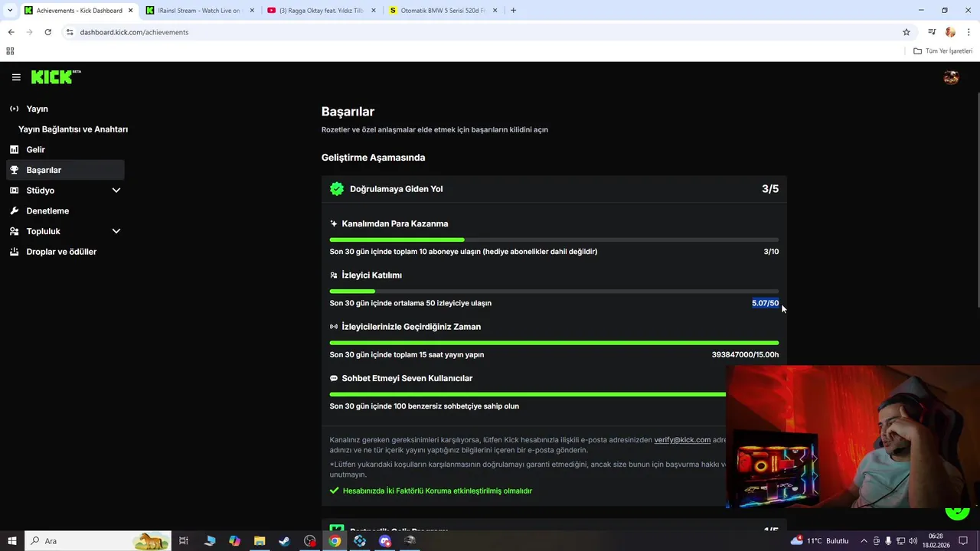The image size is (980, 551).
Task: Click the KICK logo
Action: pyautogui.click(x=56, y=77)
